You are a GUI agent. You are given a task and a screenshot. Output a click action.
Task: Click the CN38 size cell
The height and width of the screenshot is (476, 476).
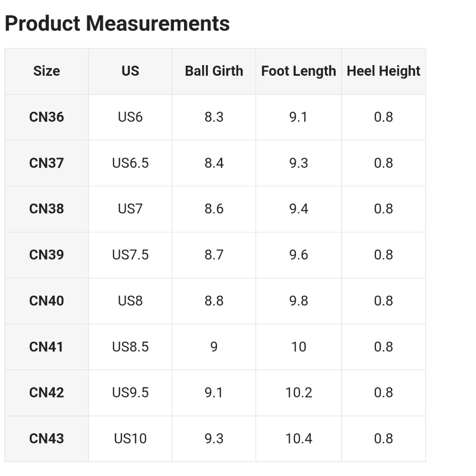[x=47, y=209]
